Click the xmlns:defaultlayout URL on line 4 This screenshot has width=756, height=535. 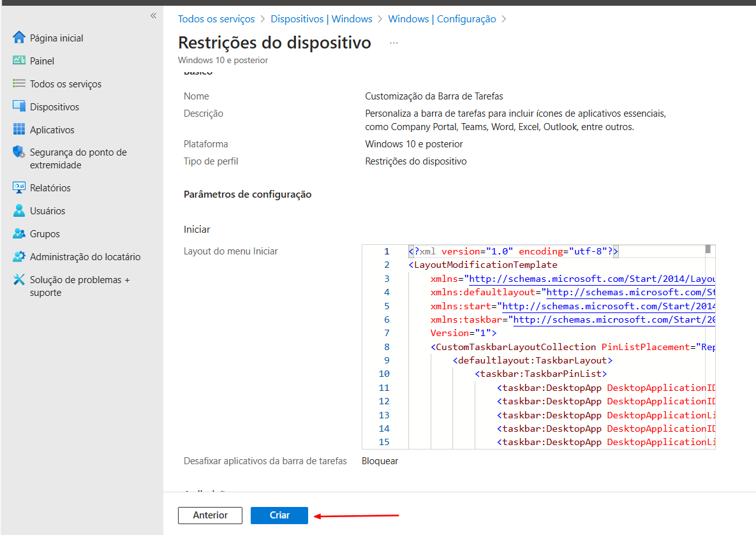[631, 292]
